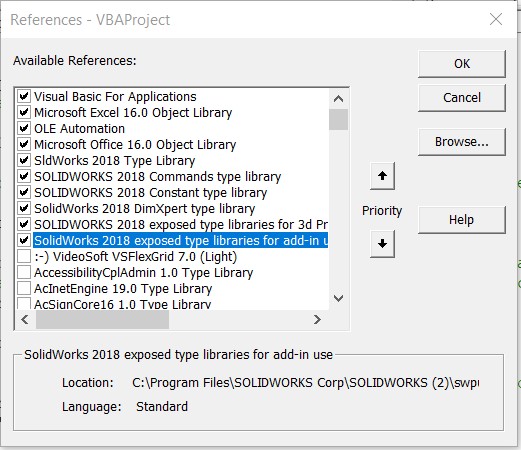Click the OK button
521x450 pixels.
click(x=462, y=64)
